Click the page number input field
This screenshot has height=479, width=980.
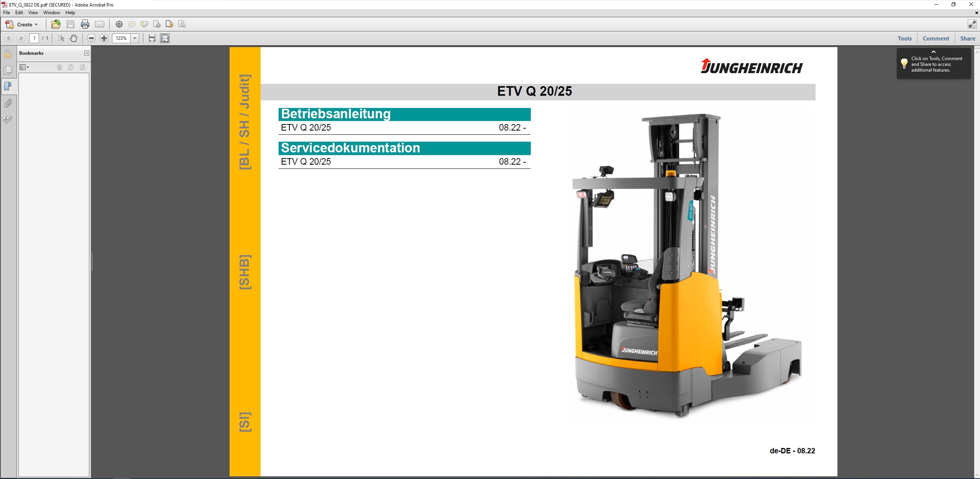(34, 38)
